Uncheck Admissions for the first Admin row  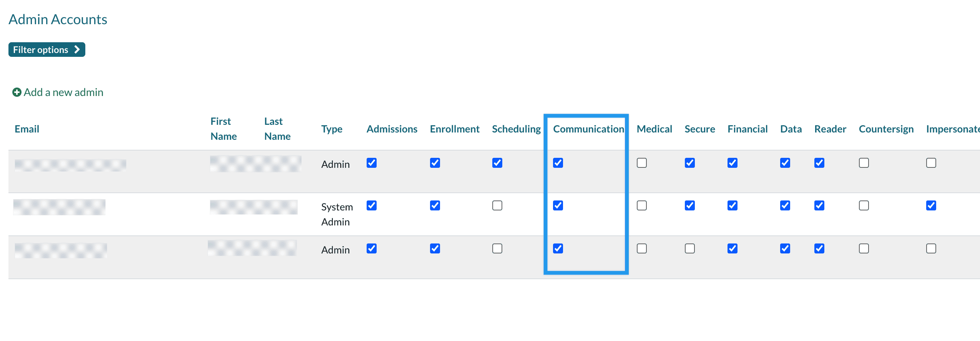(371, 163)
